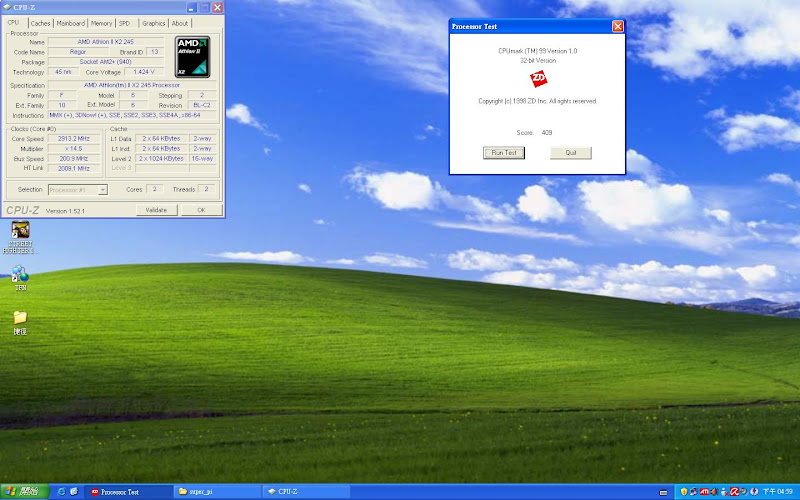Click the yellow security shield tray icon
Screen dimensions: 800x500
683,492
